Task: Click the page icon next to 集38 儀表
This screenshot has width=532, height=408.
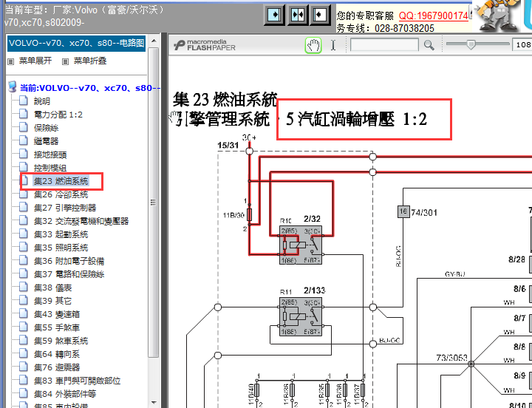Action: pyautogui.click(x=24, y=287)
